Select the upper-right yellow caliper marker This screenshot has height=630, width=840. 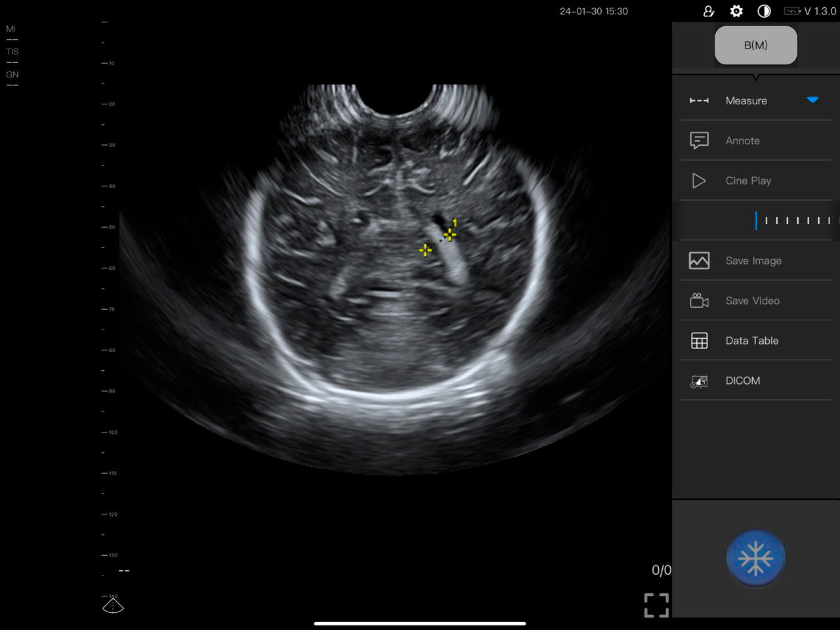pos(450,234)
